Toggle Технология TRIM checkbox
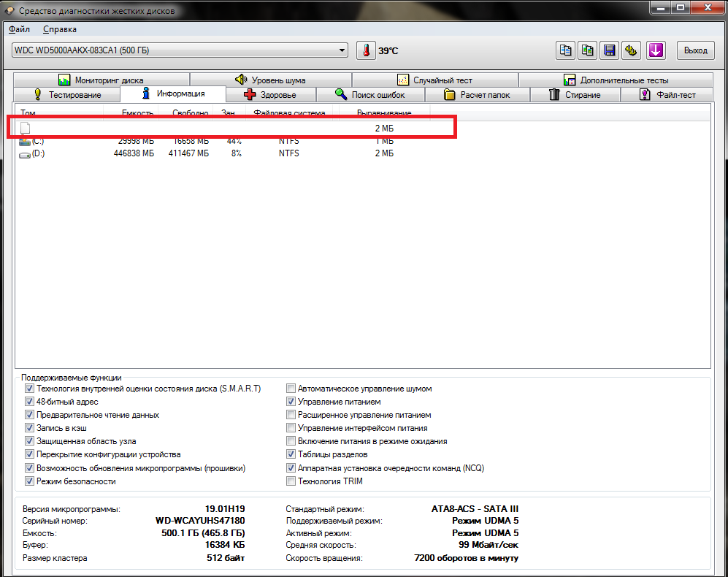The image size is (728, 577). click(x=291, y=481)
